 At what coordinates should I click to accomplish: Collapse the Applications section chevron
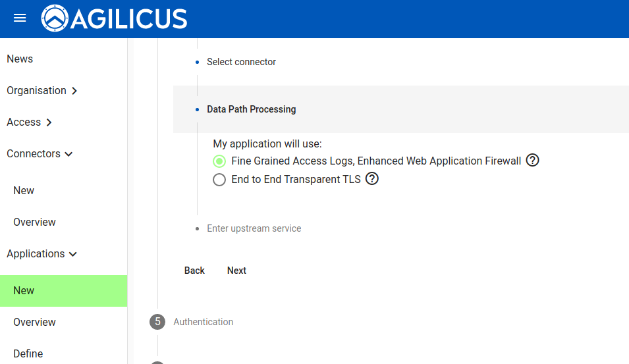[x=72, y=254]
